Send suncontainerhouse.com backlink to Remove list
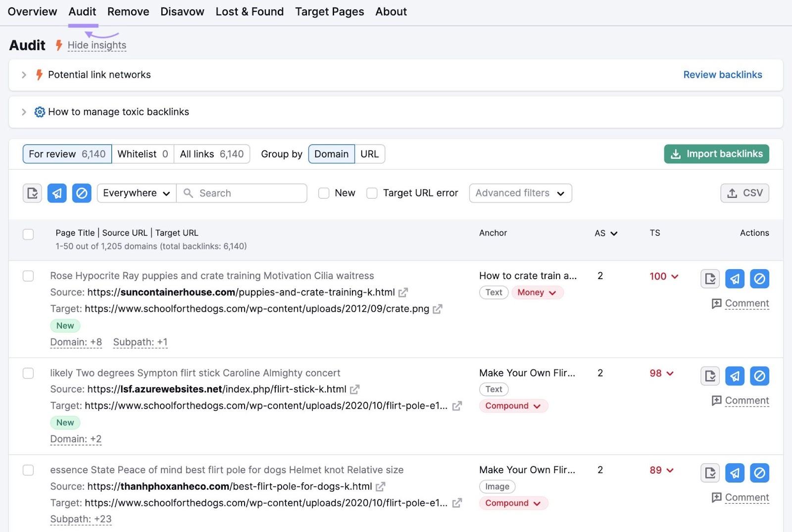This screenshot has height=532, width=792. (x=735, y=278)
